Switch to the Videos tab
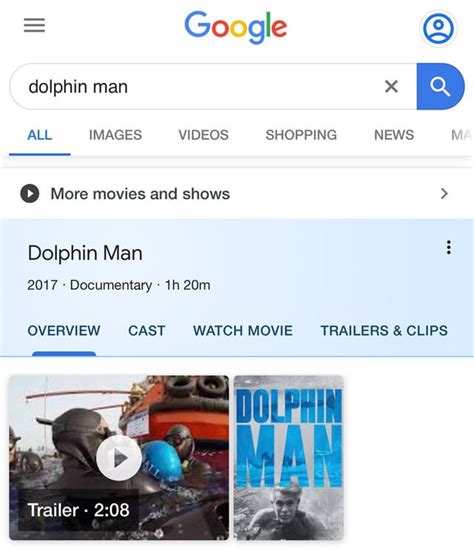Viewport: 474px width, 551px height. coord(203,135)
